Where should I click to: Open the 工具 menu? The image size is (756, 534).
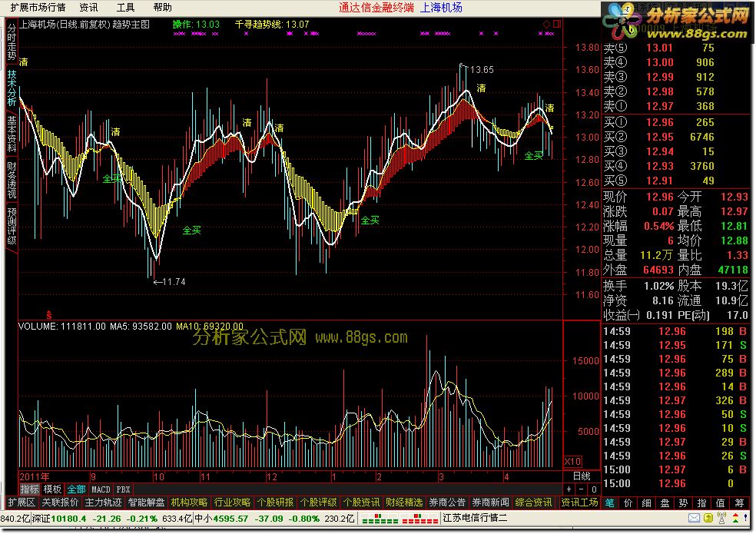coord(125,7)
